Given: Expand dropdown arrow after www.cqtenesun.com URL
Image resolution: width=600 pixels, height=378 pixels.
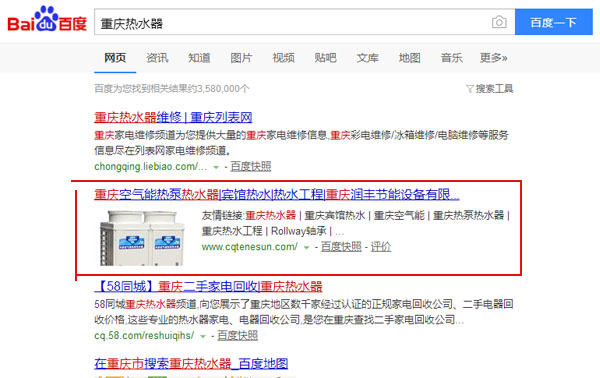Looking at the screenshot, I should 306,248.
